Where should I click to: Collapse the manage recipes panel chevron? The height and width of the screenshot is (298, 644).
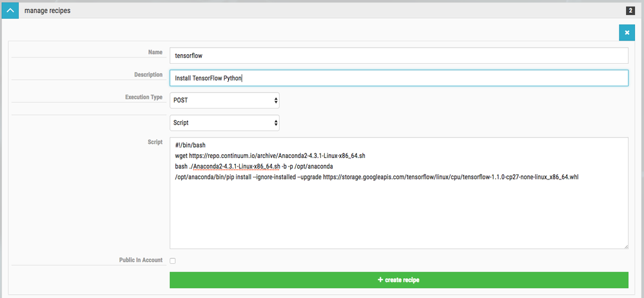tap(10, 11)
